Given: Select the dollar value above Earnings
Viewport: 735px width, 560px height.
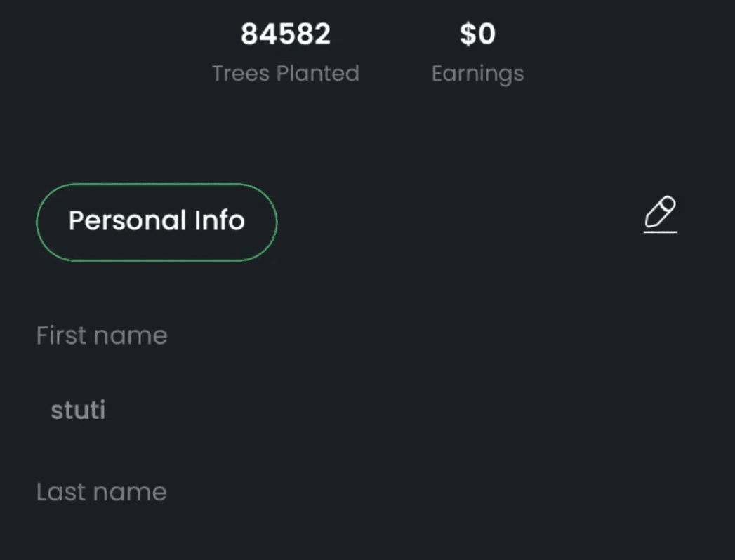Looking at the screenshot, I should 477,34.
